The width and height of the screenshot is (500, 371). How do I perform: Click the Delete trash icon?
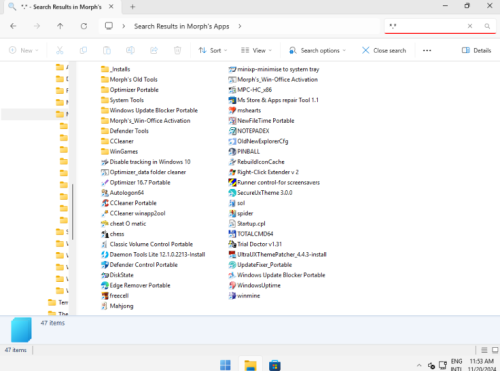click(177, 50)
